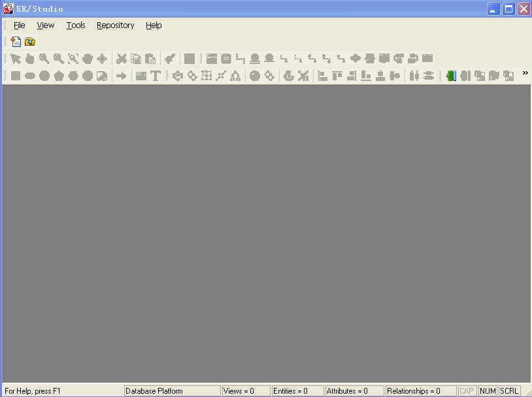532x397 pixels.
Task: Click the Copy icon
Action: (x=136, y=59)
